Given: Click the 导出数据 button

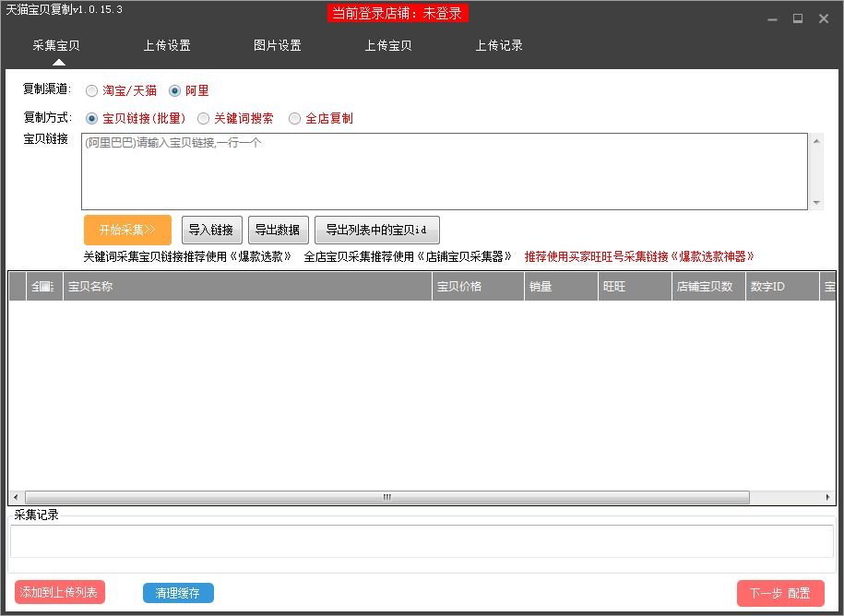Looking at the screenshot, I should tap(279, 231).
